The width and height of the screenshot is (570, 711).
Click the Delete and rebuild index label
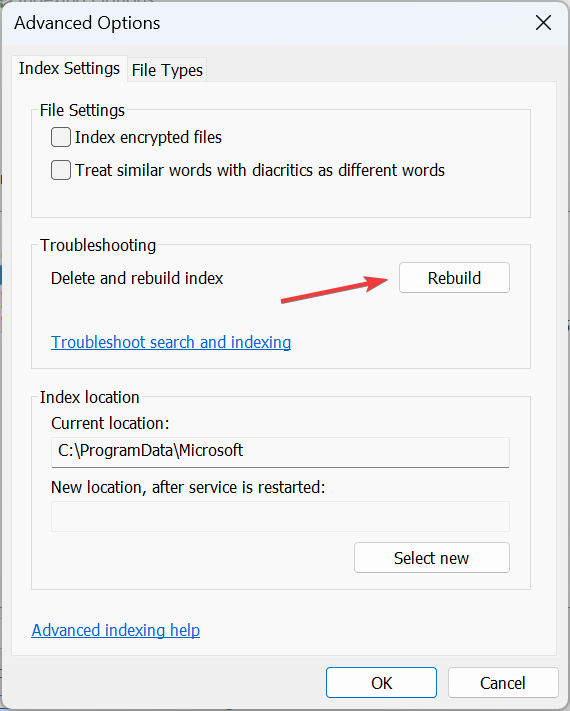pos(137,278)
